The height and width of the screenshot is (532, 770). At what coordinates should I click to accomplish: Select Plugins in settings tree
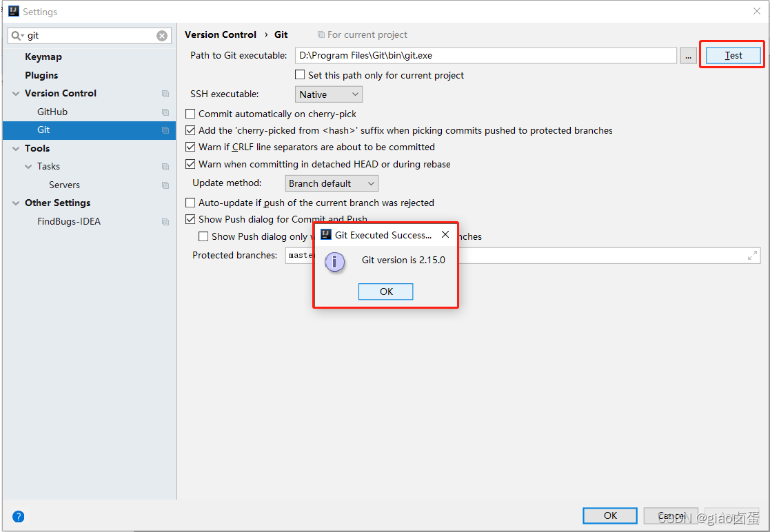pos(41,75)
